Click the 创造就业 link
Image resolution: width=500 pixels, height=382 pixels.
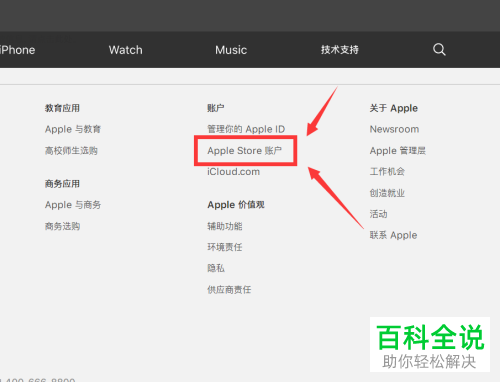tap(387, 193)
